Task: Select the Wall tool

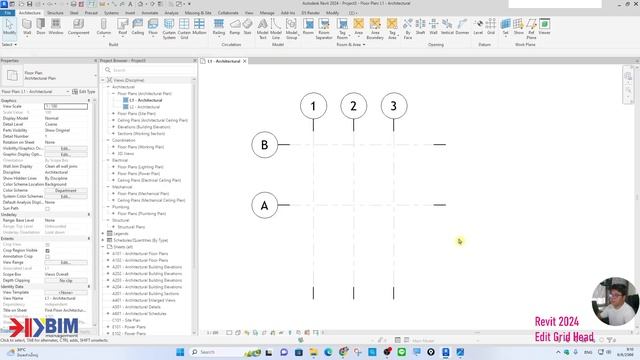Action: (x=27, y=27)
